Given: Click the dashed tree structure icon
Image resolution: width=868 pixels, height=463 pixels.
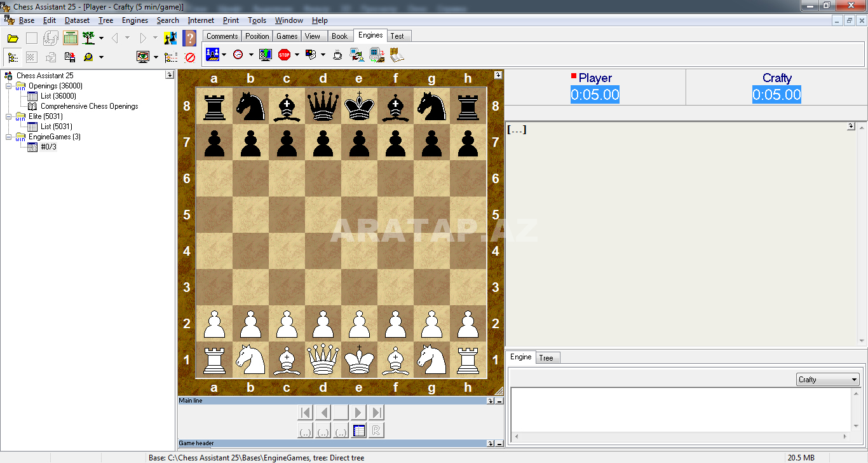Looking at the screenshot, I should pyautogui.click(x=171, y=57).
